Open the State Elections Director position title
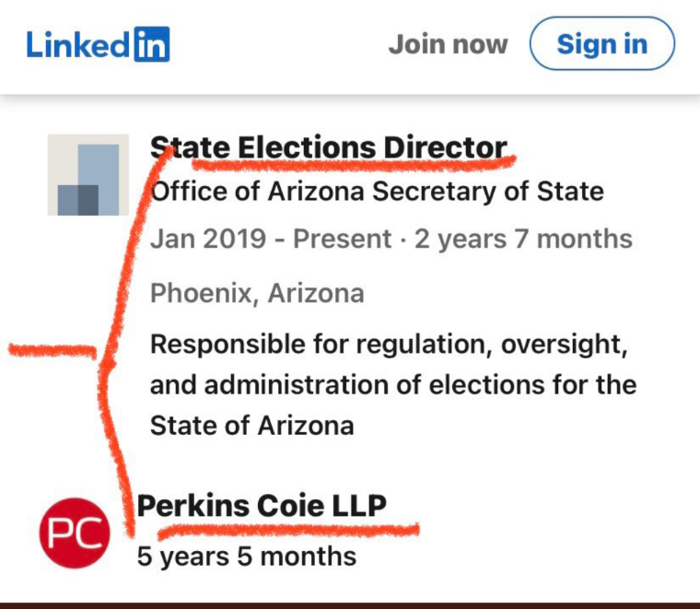Image resolution: width=700 pixels, height=609 pixels. (x=329, y=147)
